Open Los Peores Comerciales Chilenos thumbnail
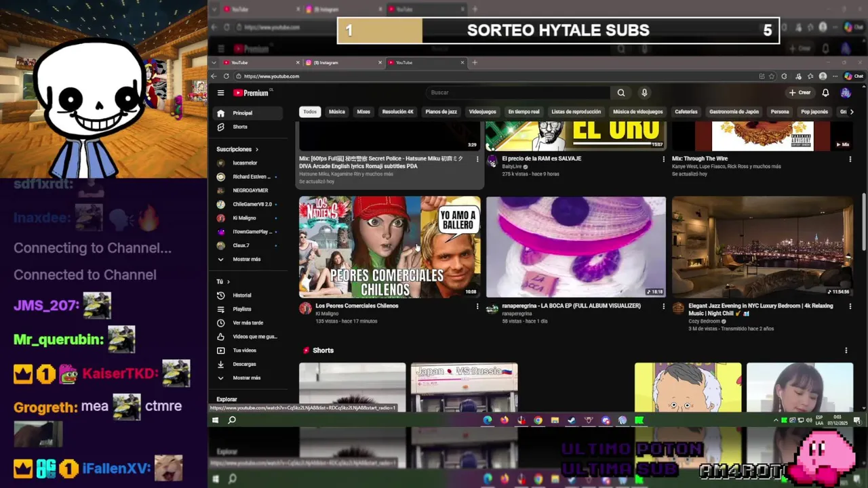This screenshot has height=488, width=868. (390, 247)
